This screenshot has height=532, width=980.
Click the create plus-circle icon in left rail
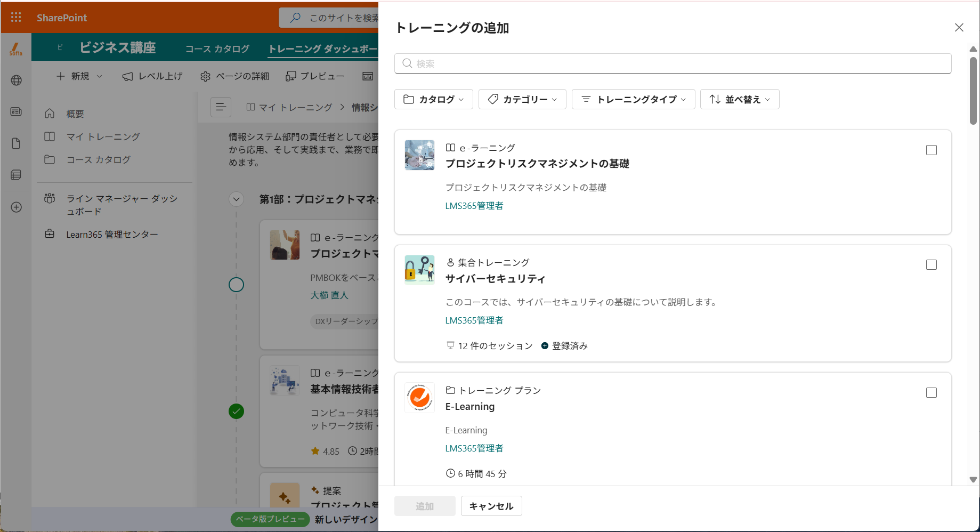16,207
